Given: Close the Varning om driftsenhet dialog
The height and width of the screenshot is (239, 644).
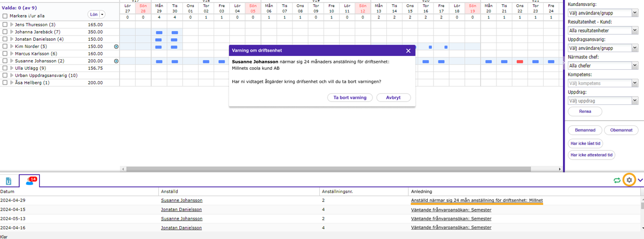Looking at the screenshot, I should 408,51.
